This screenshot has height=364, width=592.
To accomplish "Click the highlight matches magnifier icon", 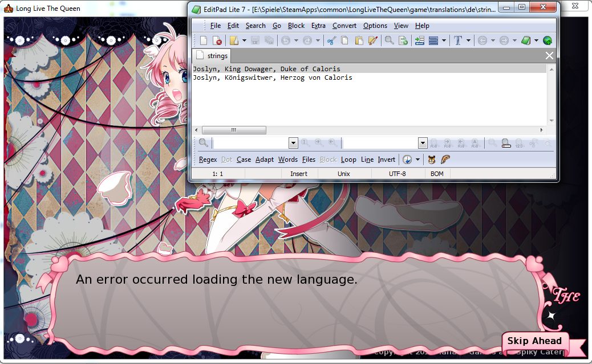I will [x=506, y=143].
